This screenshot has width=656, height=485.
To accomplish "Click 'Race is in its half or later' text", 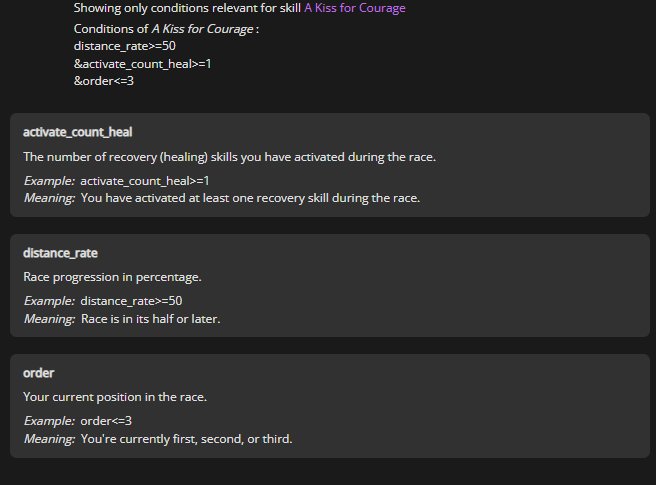I will [151, 319].
